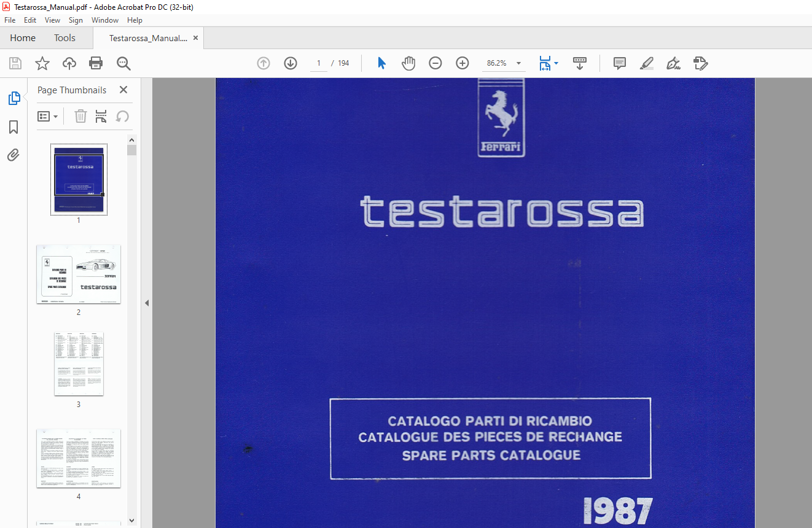Close the Page Thumbnails panel
The width and height of the screenshot is (812, 528).
pos(123,90)
